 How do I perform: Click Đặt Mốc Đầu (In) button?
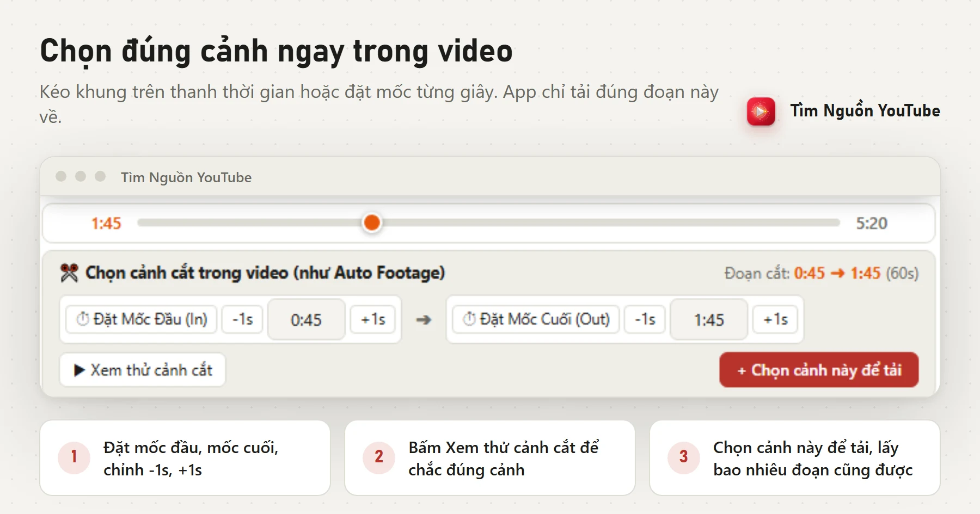click(x=142, y=319)
